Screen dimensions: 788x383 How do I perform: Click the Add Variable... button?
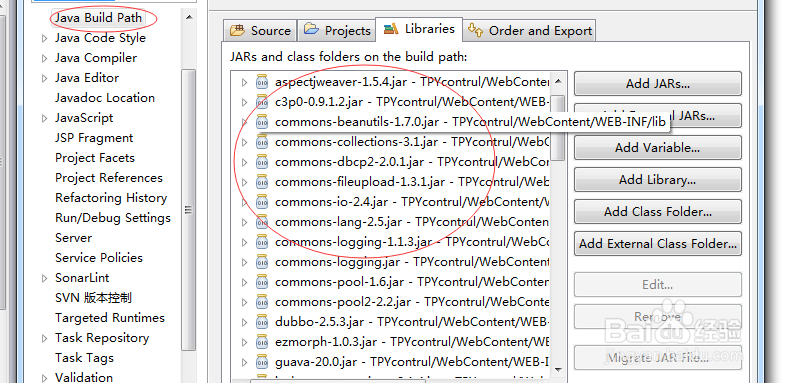pyautogui.click(x=658, y=148)
